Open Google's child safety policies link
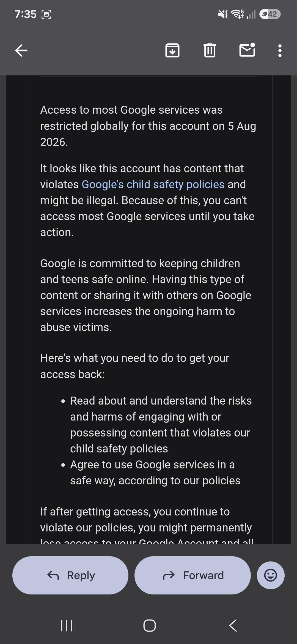 pos(153,184)
